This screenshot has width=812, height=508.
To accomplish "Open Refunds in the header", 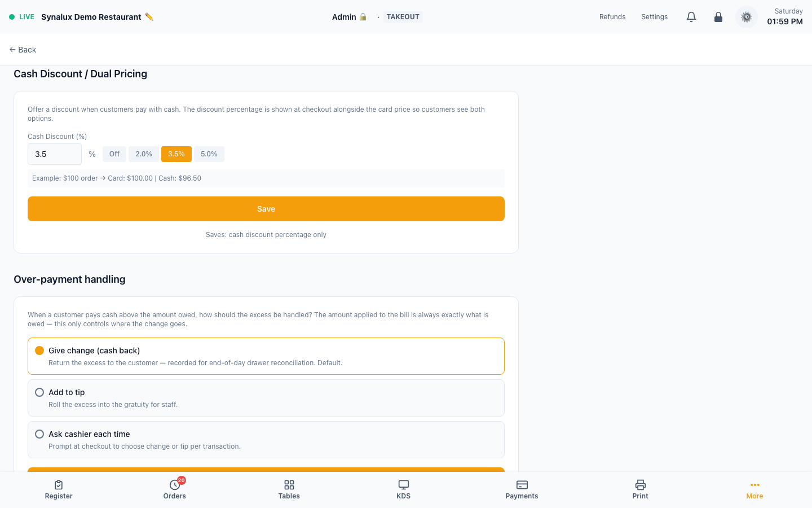I will pyautogui.click(x=612, y=17).
